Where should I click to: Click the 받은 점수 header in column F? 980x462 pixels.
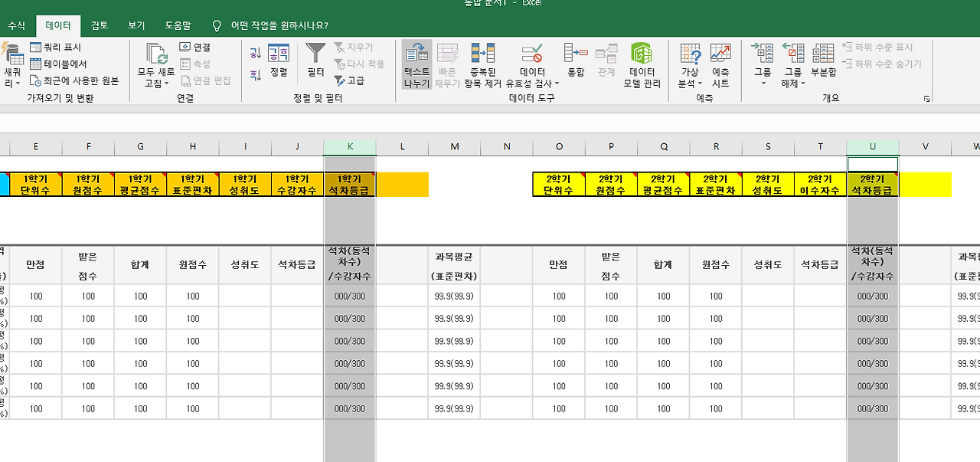[x=88, y=265]
